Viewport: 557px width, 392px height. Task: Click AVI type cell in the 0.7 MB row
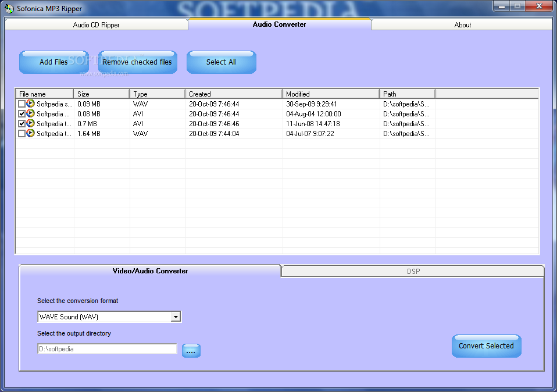[x=138, y=124]
